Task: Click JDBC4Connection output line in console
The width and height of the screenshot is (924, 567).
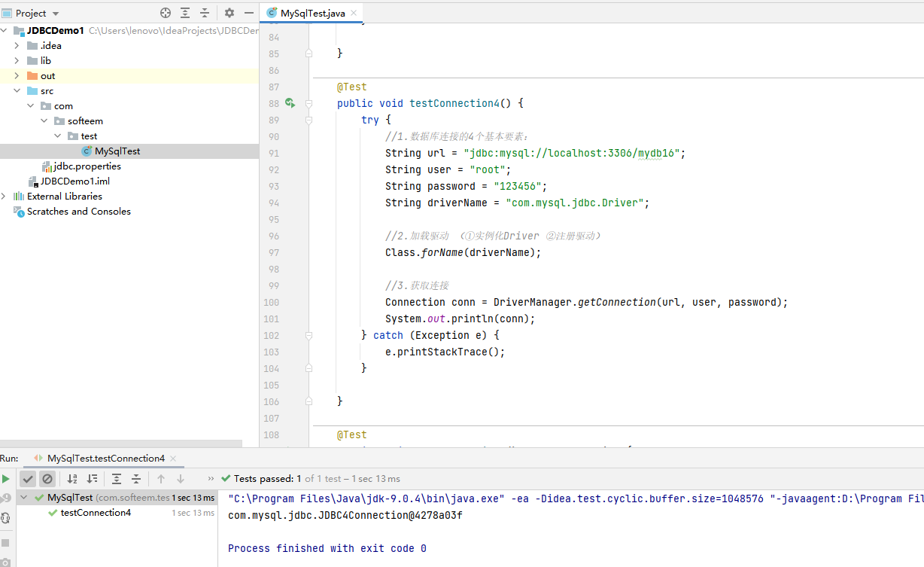Action: (x=345, y=515)
